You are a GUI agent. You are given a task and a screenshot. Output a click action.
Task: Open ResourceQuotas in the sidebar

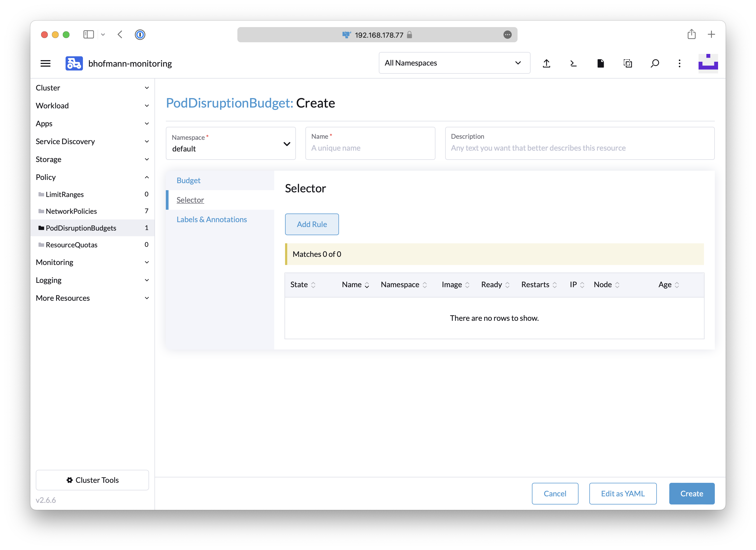(x=92, y=245)
